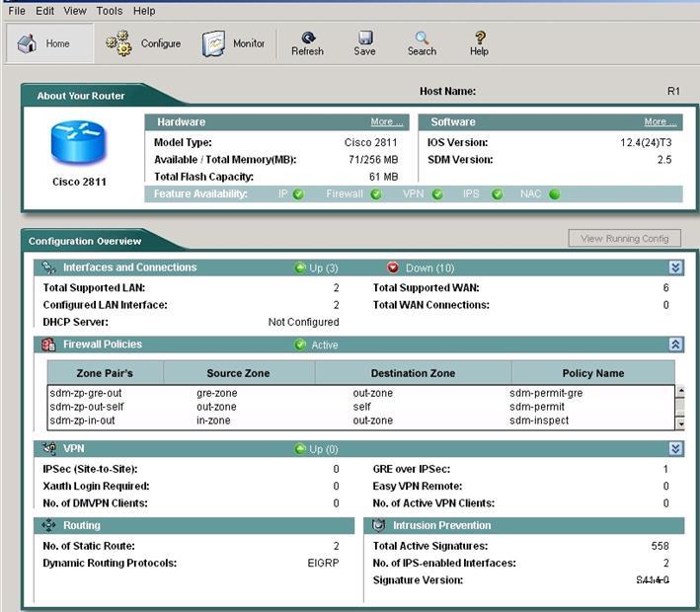Click the Save floppy disk icon

365,38
